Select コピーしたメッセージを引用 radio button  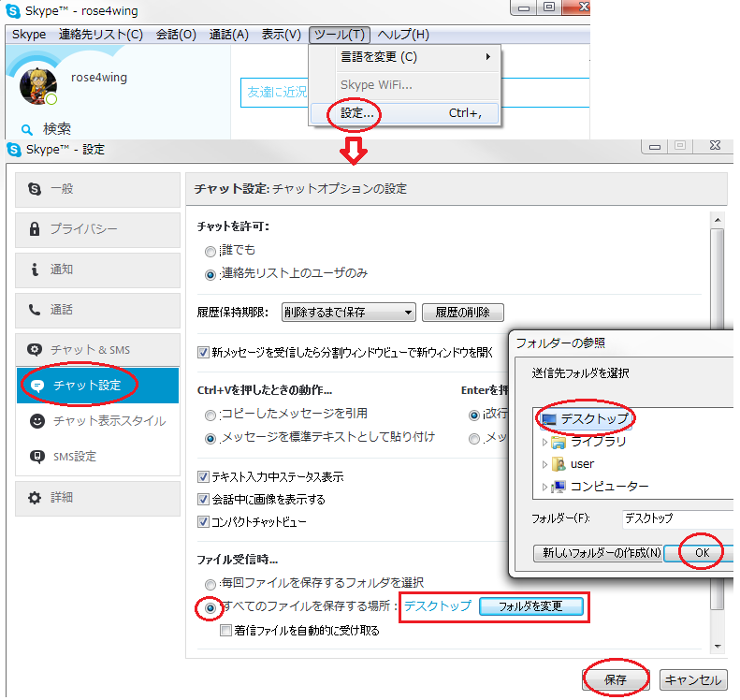tap(210, 416)
